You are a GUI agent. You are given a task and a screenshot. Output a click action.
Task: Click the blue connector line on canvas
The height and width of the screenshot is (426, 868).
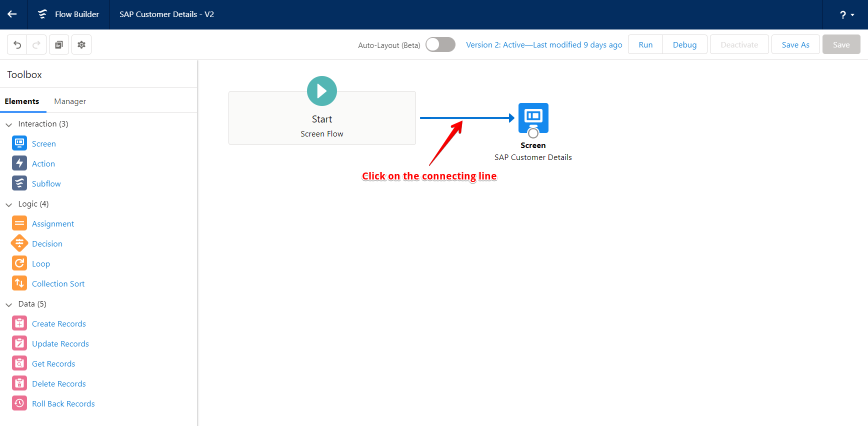coord(467,118)
